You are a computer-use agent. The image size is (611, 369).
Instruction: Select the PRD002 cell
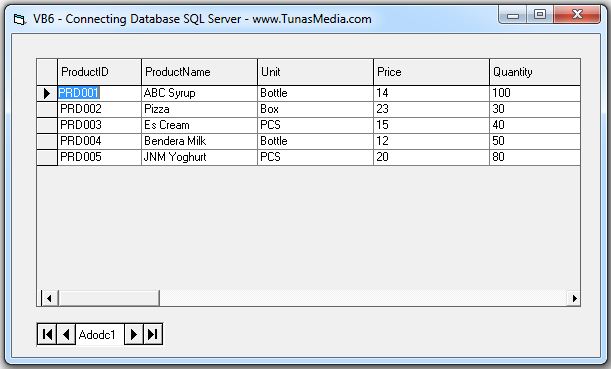(99, 109)
